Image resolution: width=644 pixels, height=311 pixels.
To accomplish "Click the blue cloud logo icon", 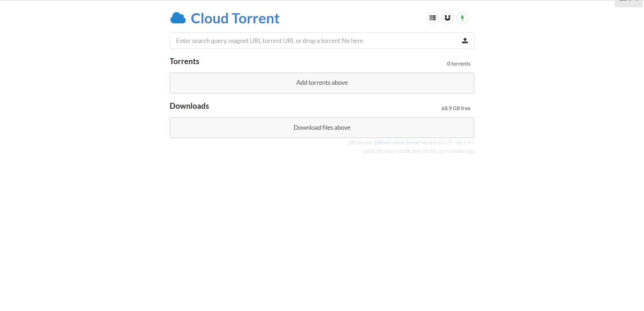I will 178,18.
